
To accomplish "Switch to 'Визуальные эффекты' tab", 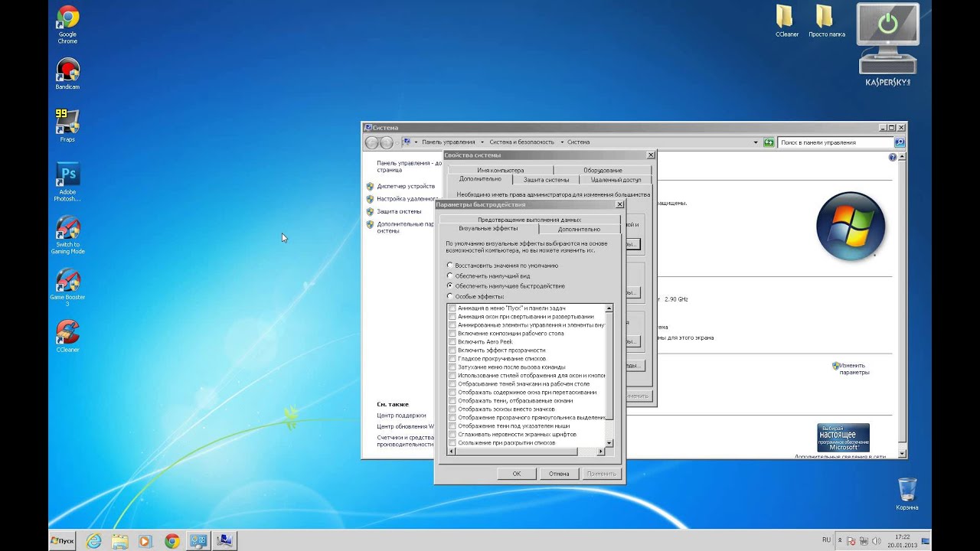I will (488, 228).
